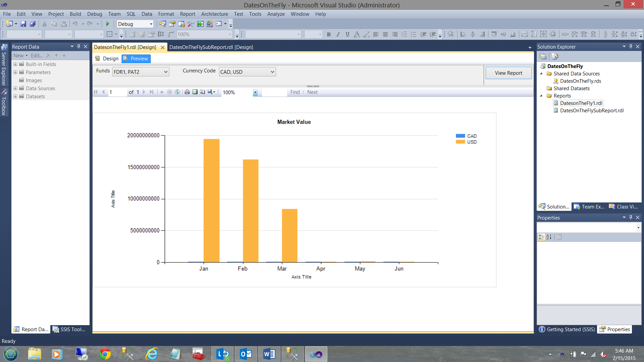Open Google Chrome from the taskbar

105,354
